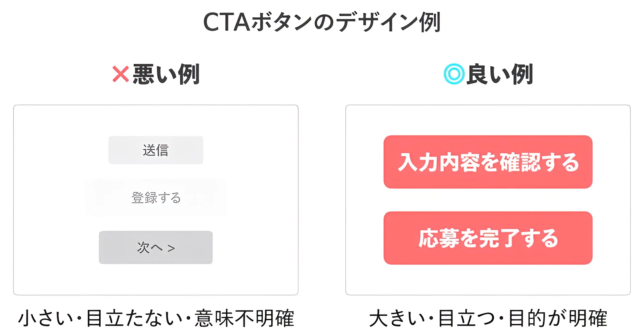
Task: Click the 良い例 heading text
Action: pos(500,74)
